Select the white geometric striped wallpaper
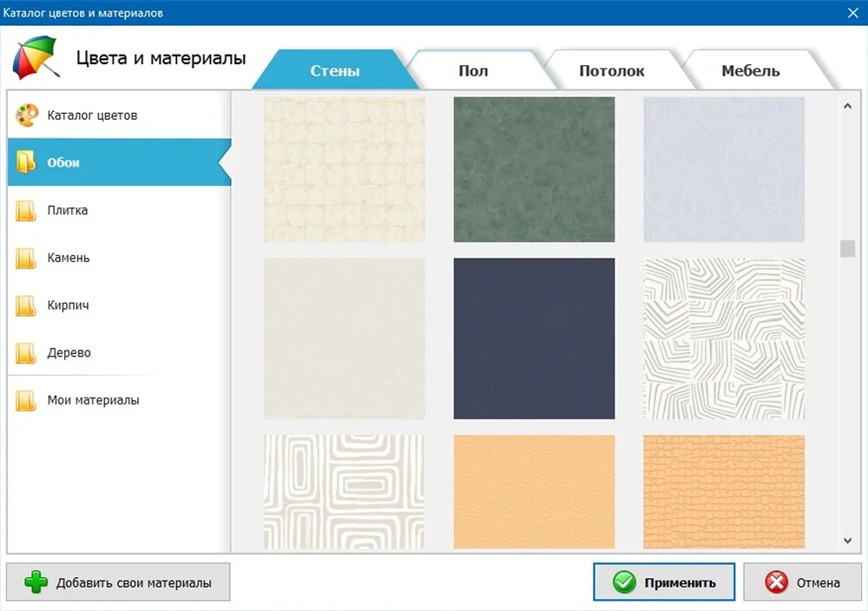This screenshot has width=868, height=611. [x=724, y=338]
